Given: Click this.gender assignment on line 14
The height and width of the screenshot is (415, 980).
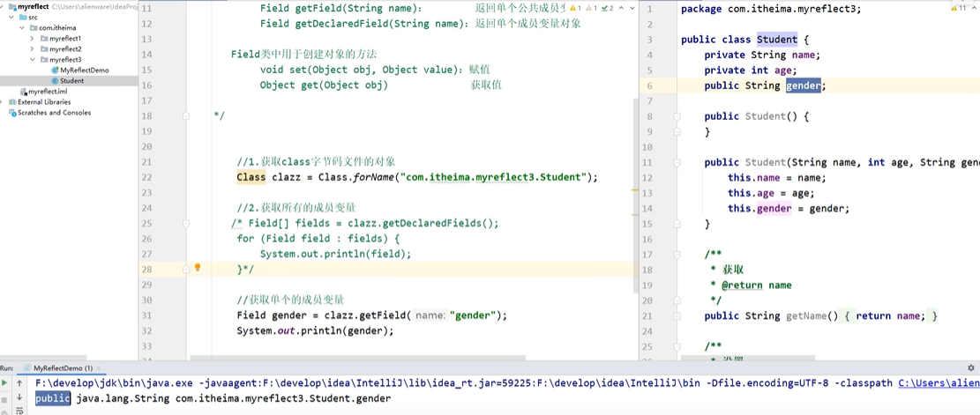Looking at the screenshot, I should pyautogui.click(x=789, y=208).
